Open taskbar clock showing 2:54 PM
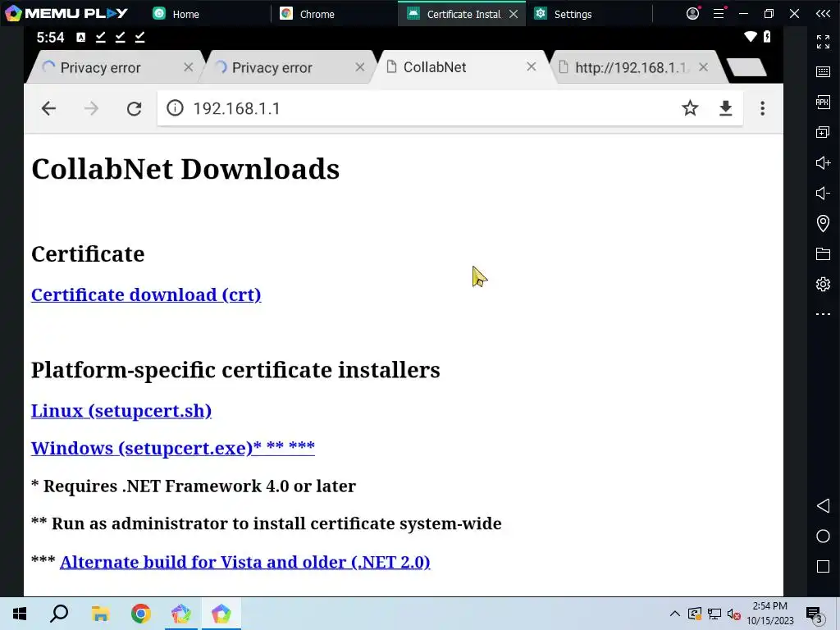Viewport: 840px width, 630px height. click(x=769, y=614)
